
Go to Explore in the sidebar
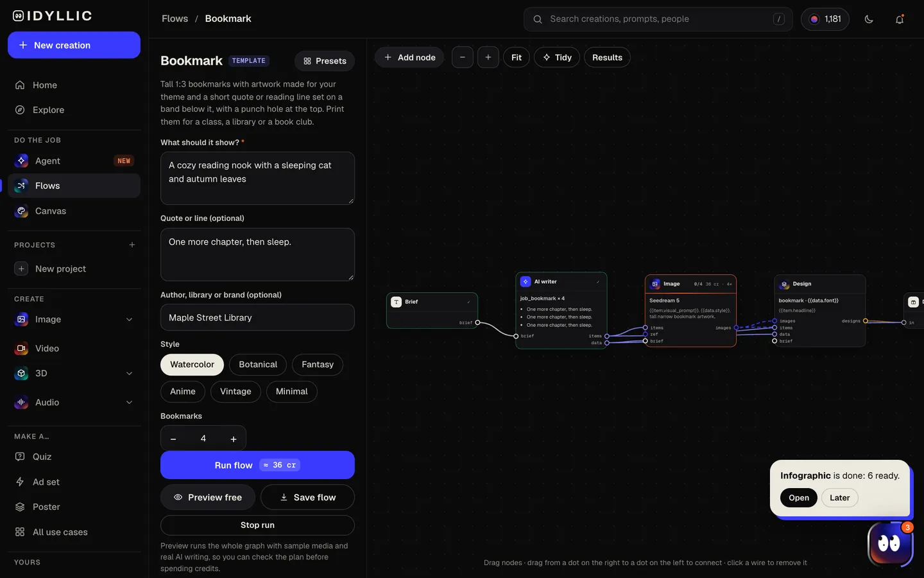(74, 110)
